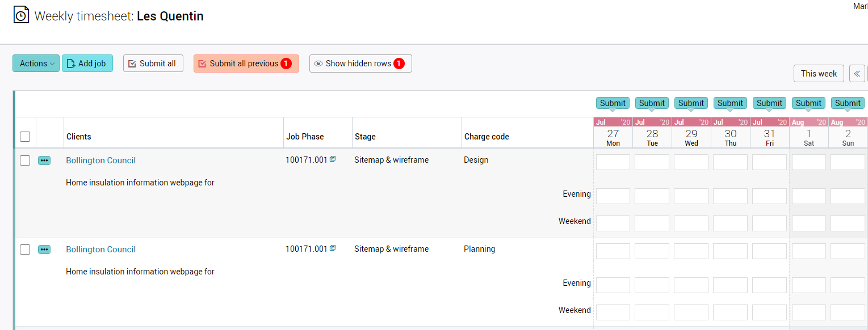The image size is (868, 330).
Task: Click Submit all button
Action: point(153,64)
